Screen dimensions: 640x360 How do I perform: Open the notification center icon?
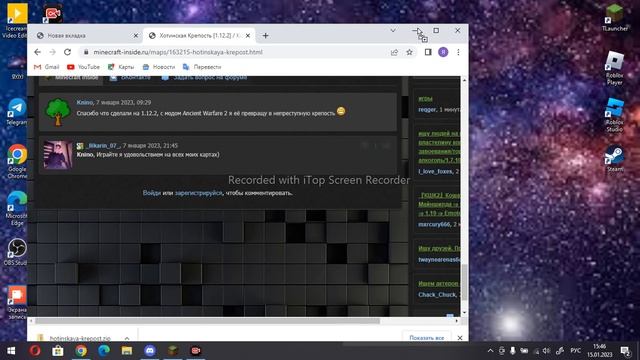click(625, 351)
